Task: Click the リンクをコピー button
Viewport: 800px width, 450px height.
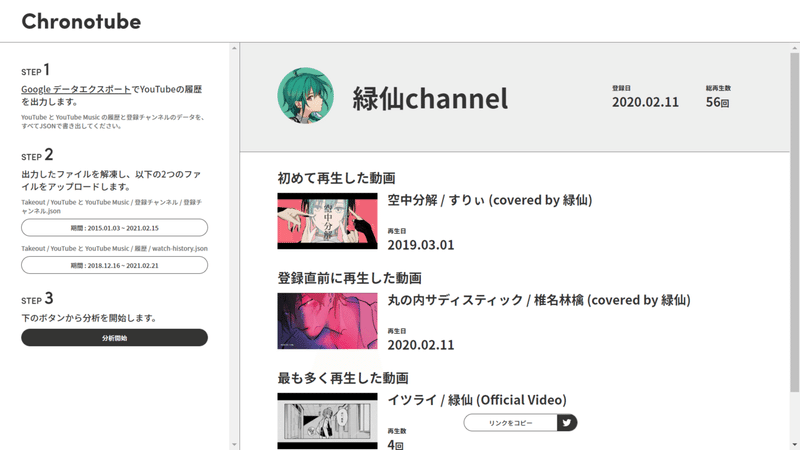Action: 510,422
